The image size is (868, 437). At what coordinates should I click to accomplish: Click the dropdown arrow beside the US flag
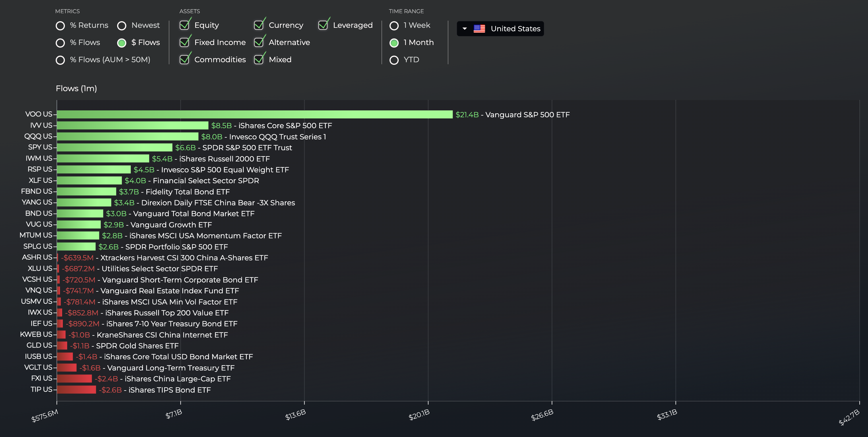pos(465,29)
